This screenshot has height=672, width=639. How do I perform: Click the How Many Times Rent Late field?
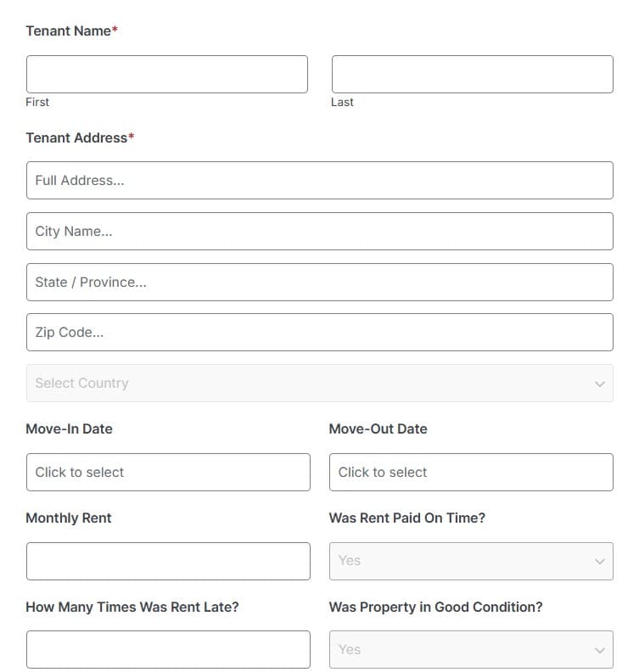168,650
